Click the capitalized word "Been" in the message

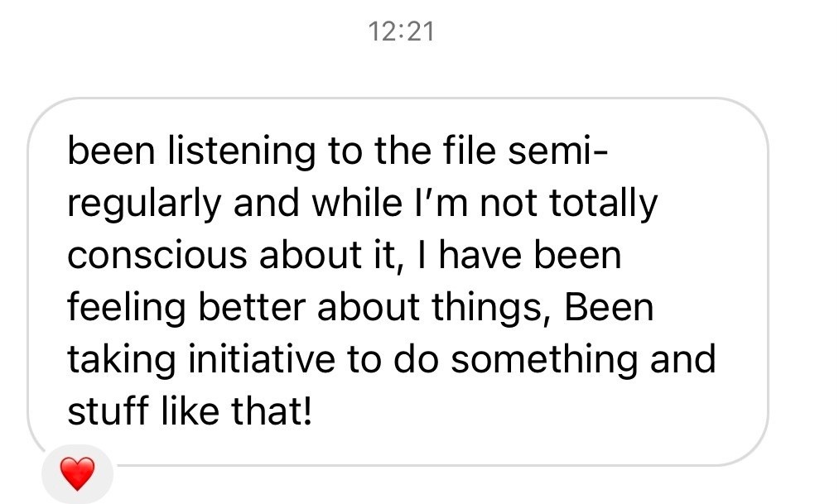[609, 308]
